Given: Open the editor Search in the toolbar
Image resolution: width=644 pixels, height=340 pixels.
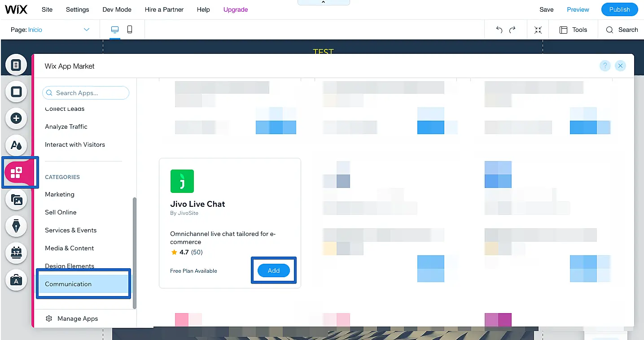Looking at the screenshot, I should 622,30.
